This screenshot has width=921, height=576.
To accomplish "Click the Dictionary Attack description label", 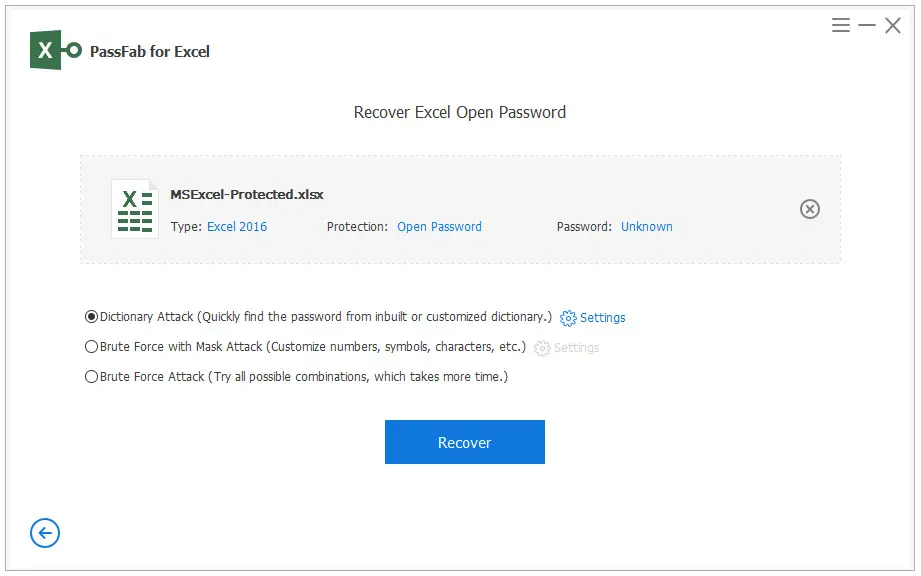I will point(326,316).
